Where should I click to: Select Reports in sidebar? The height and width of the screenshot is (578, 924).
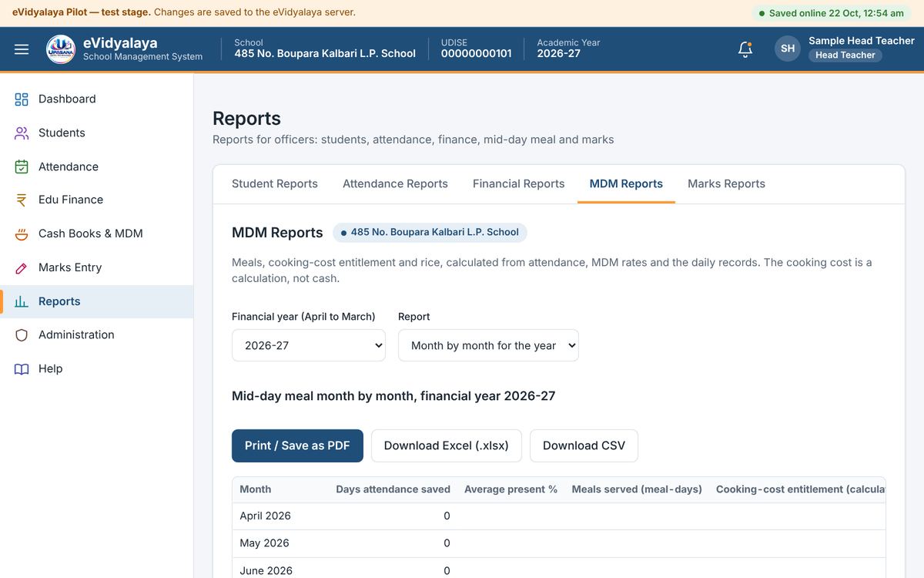point(96,301)
